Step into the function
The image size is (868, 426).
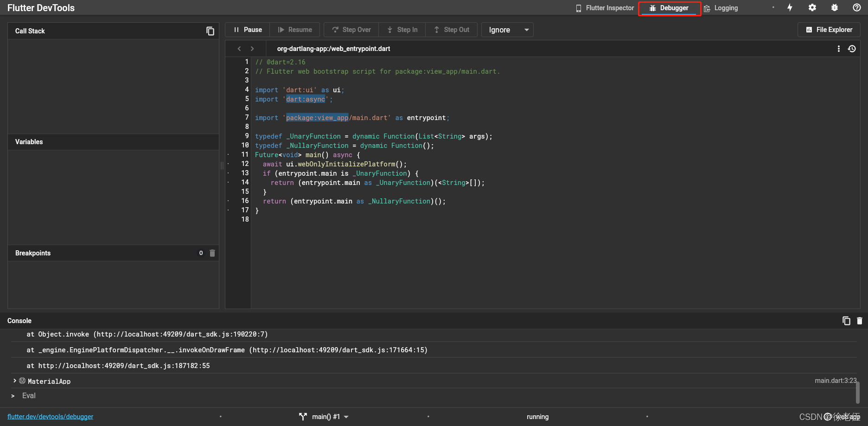pyautogui.click(x=402, y=30)
